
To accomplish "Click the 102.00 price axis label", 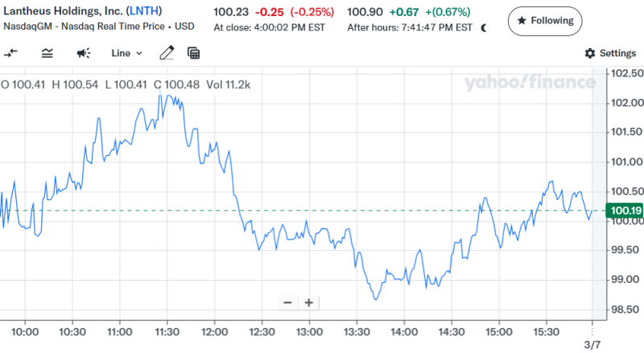I will (627, 103).
